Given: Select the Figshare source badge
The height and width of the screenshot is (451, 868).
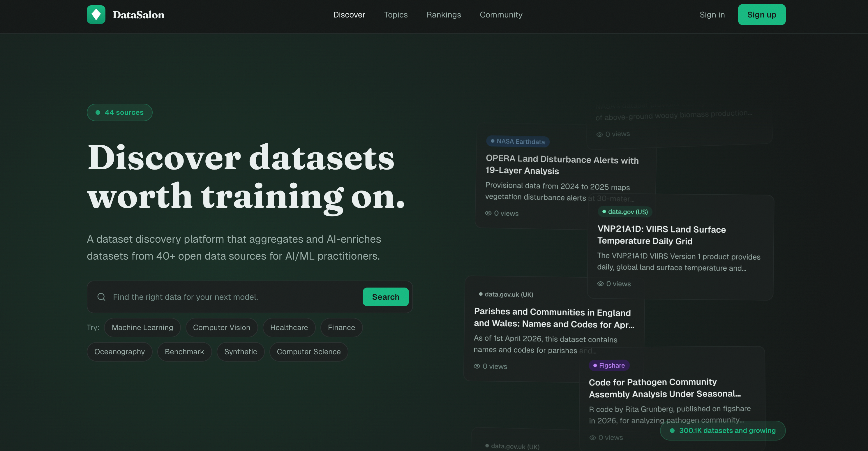Looking at the screenshot, I should [x=609, y=365].
